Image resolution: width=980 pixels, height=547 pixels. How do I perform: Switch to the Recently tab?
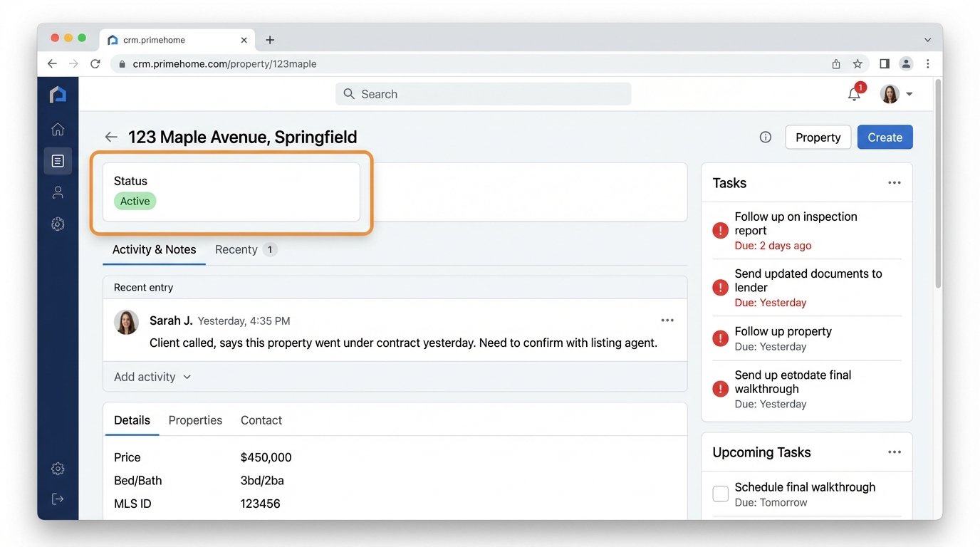pos(236,249)
